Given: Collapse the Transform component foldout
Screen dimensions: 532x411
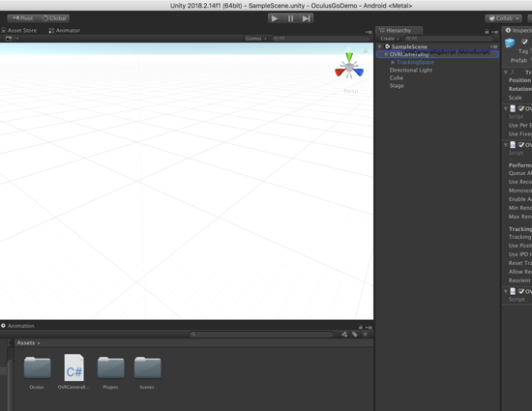Looking at the screenshot, I should (506, 73).
